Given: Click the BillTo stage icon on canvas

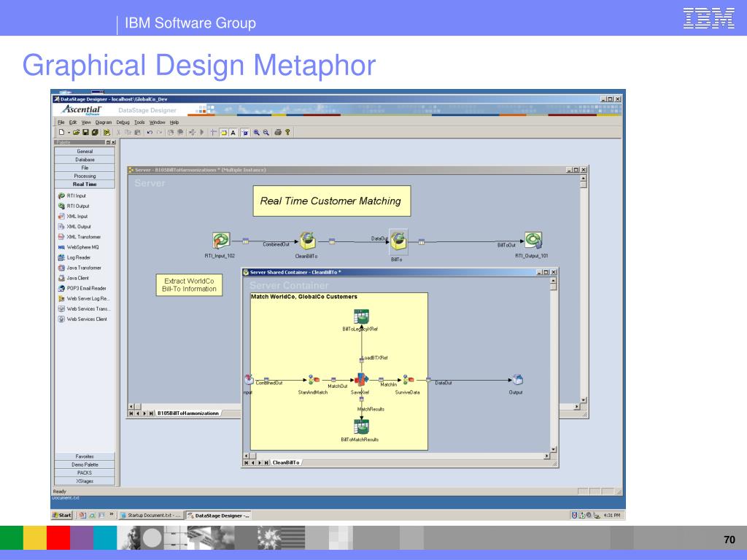Looking at the screenshot, I should pyautogui.click(x=398, y=241).
